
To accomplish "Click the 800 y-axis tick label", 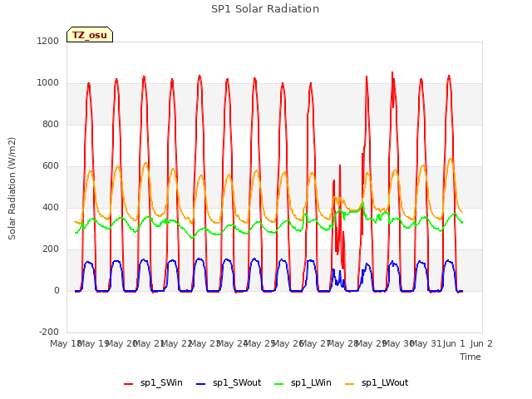I will tap(51, 124).
